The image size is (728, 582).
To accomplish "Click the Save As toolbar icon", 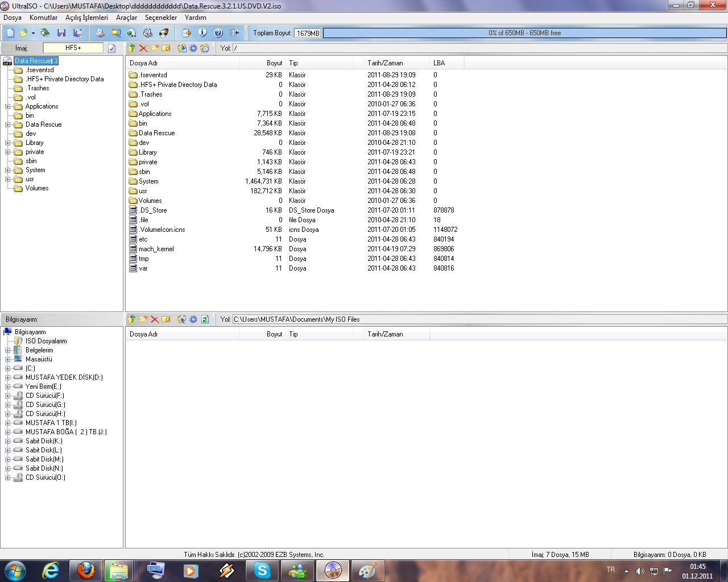I will [x=77, y=33].
